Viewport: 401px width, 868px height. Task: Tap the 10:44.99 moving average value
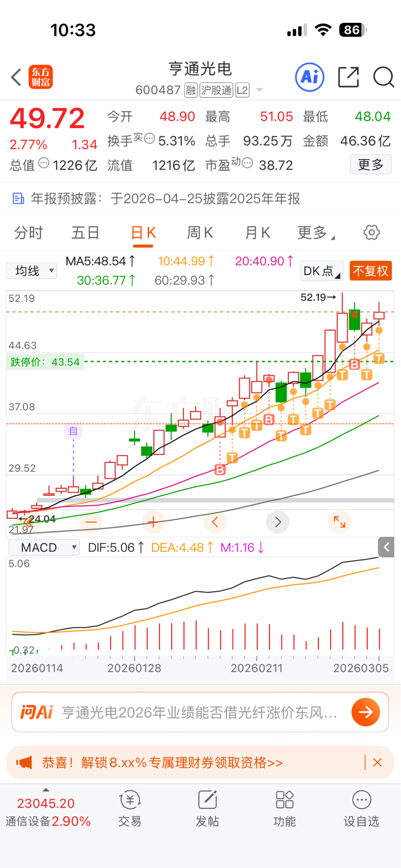pyautogui.click(x=186, y=261)
